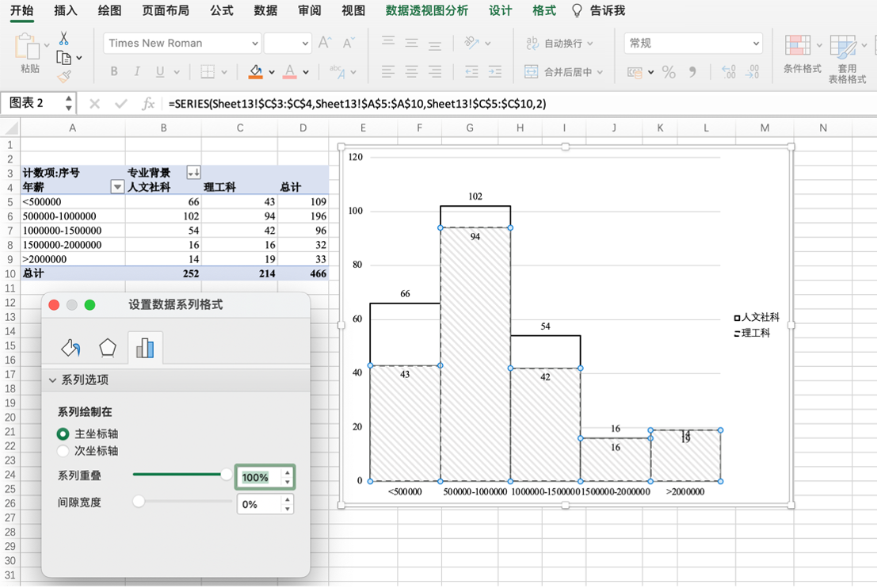Apply bold formatting with B icon

(114, 72)
